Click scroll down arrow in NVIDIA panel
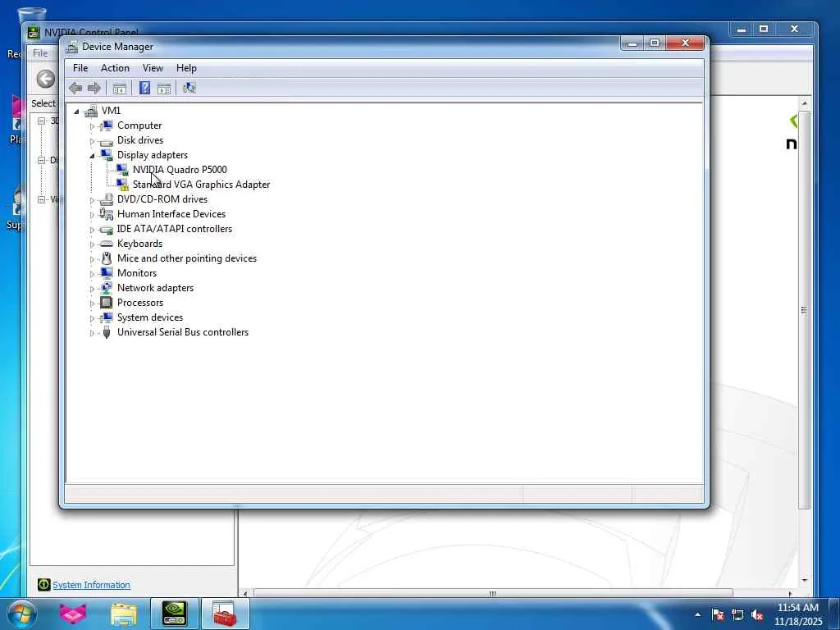The image size is (840, 630). click(804, 580)
